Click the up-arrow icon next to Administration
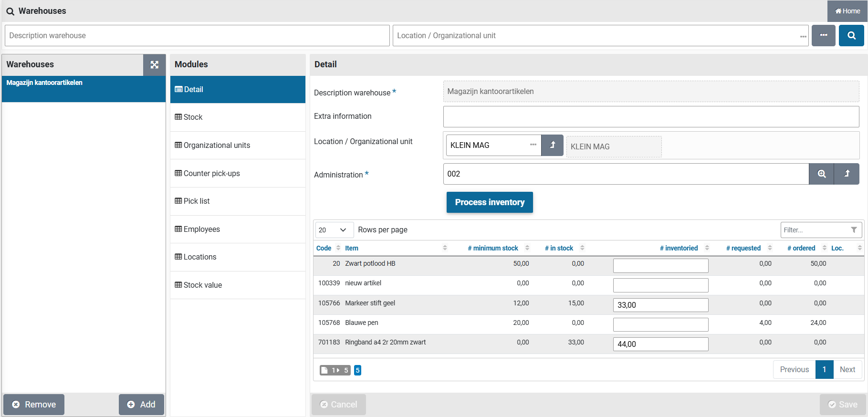The width and height of the screenshot is (868, 417). [847, 174]
